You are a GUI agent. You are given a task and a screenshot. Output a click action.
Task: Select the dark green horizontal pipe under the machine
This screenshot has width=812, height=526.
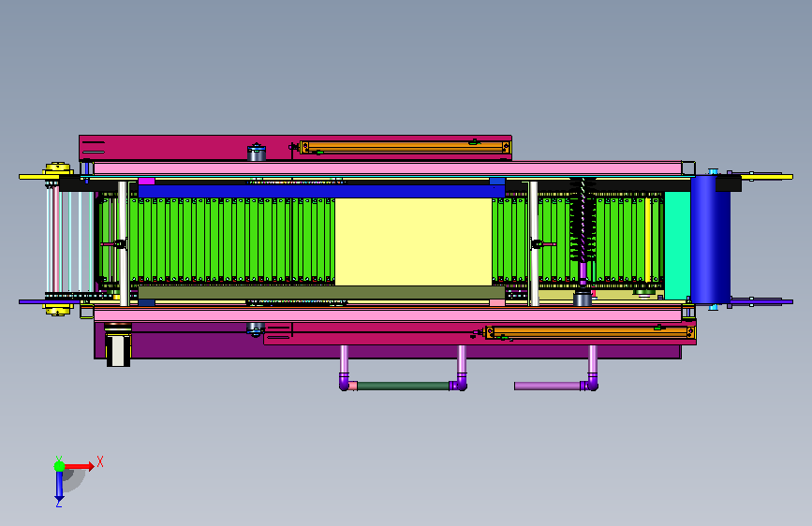coord(404,386)
